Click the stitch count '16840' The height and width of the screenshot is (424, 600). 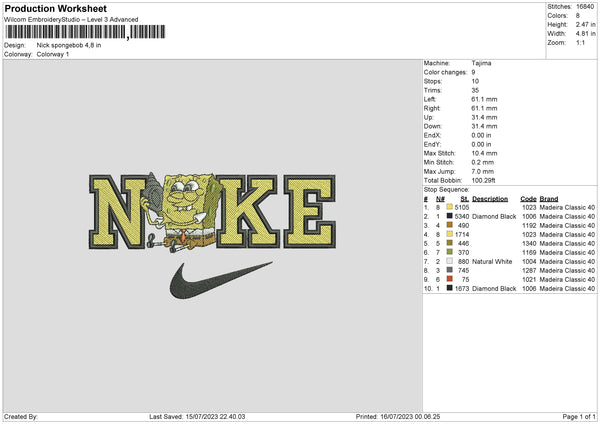[585, 7]
